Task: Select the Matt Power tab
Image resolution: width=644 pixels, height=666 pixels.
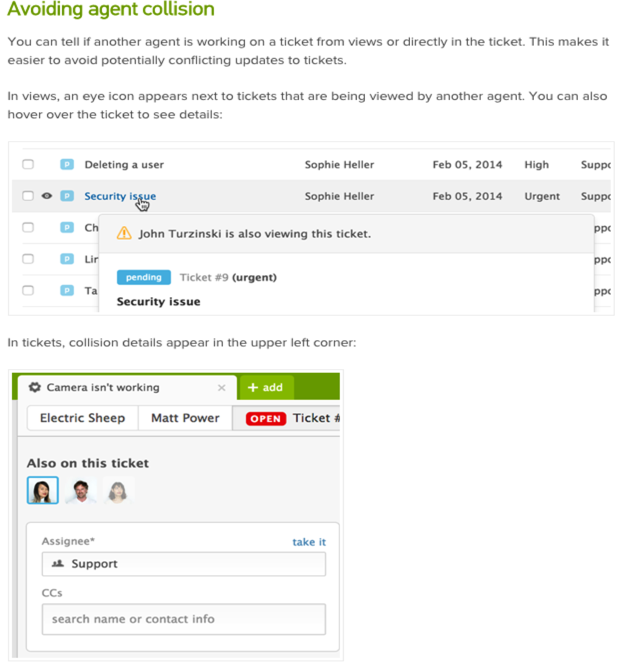Action: coord(185,418)
